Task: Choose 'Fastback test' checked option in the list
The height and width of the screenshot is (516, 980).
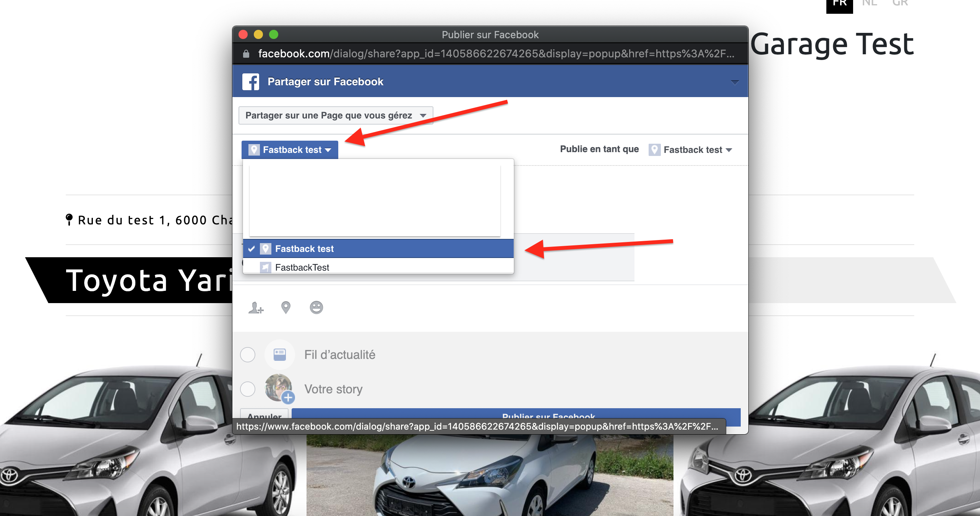Action: click(x=378, y=249)
